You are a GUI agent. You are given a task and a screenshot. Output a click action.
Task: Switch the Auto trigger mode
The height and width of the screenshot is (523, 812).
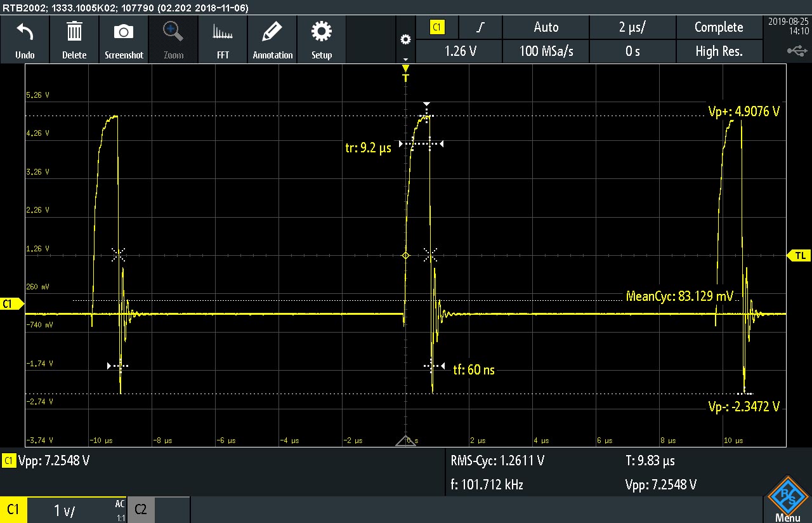(x=546, y=27)
